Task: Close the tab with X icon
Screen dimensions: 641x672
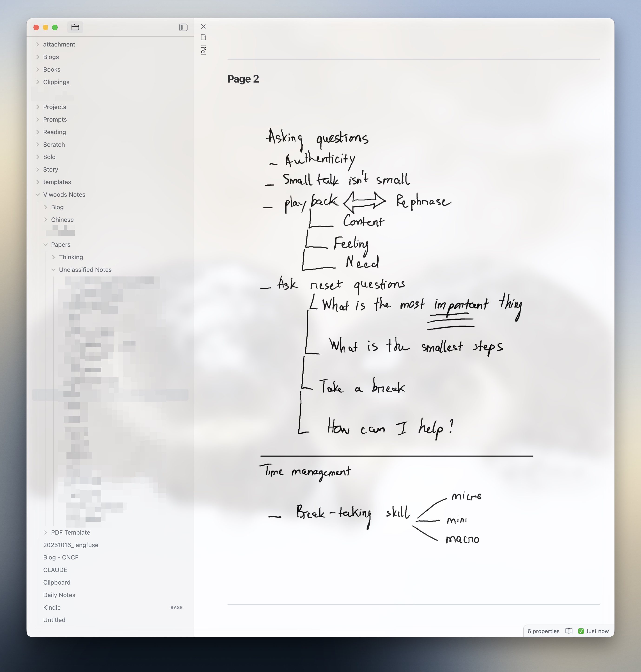Action: click(203, 27)
